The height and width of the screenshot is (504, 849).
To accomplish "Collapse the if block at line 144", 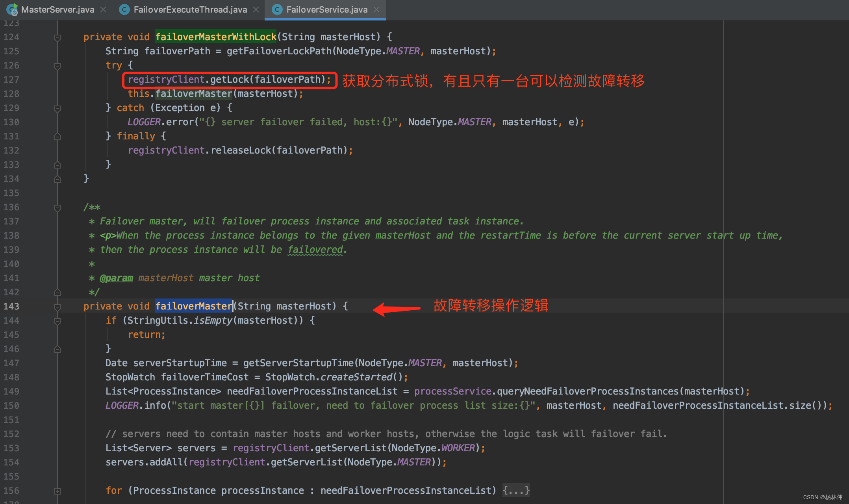I will pos(57,321).
